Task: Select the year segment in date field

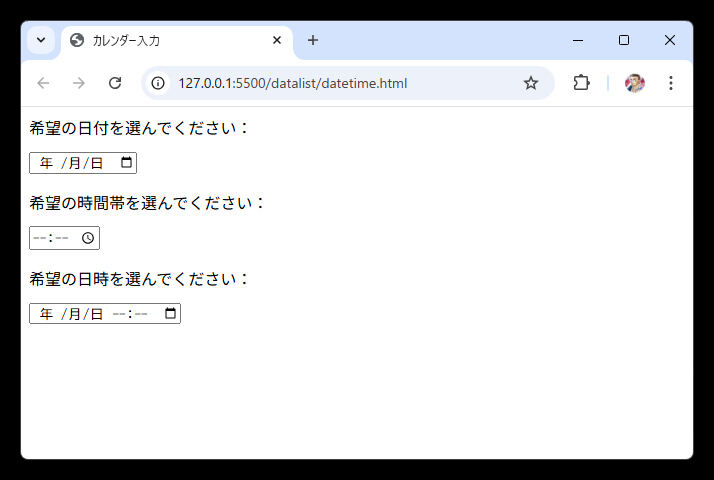Action: click(46, 163)
